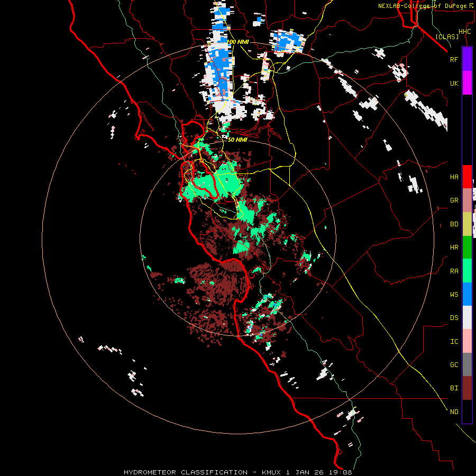Click the purple RF color swatch

pyautogui.click(x=467, y=59)
